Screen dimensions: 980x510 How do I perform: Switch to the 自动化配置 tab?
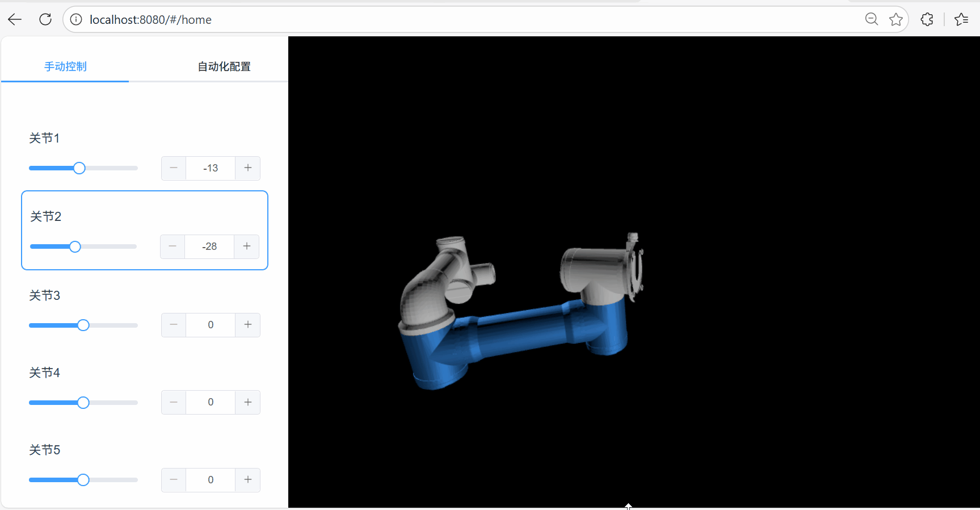tap(224, 66)
